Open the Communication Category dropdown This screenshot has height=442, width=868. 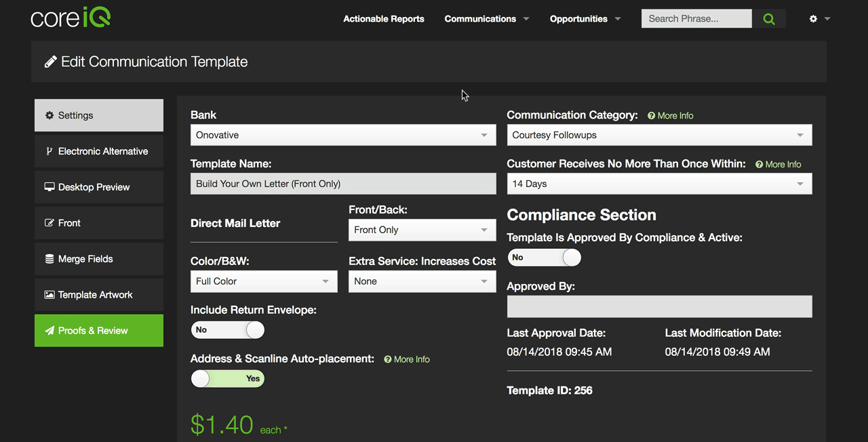[659, 135]
